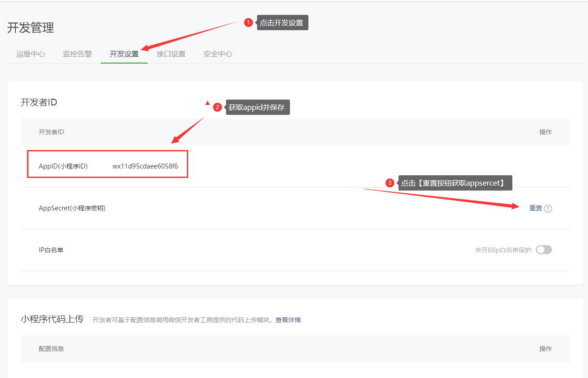Viewport: 588px width, 378px height.
Task: Click the AppID value wx11d95cdaee6058f6
Action: (x=145, y=166)
